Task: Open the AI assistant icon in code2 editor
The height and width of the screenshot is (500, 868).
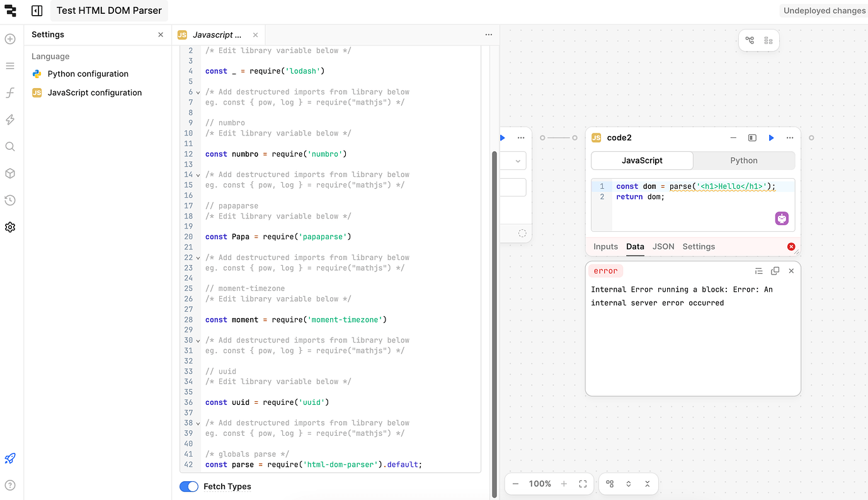Action: click(782, 219)
